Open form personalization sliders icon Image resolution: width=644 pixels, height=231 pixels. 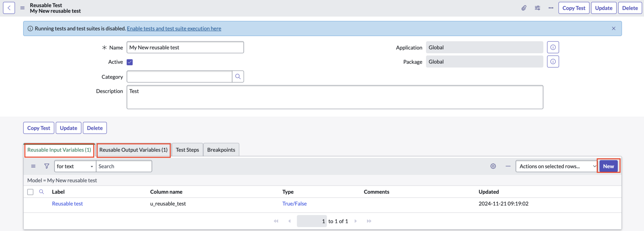click(537, 8)
